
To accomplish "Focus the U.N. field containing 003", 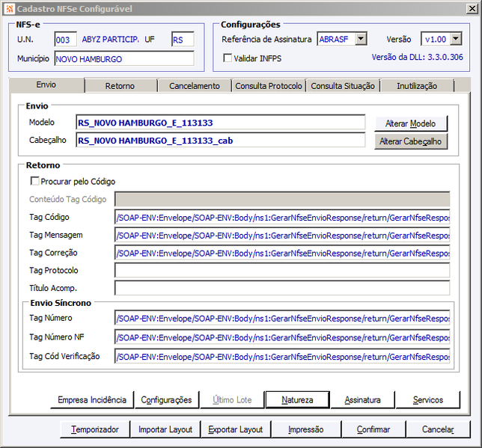I will point(65,40).
